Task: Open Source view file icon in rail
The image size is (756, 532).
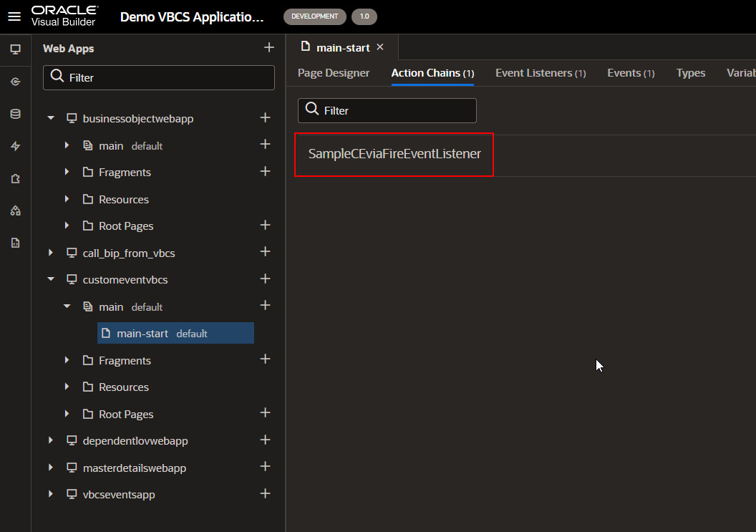Action: [x=16, y=243]
